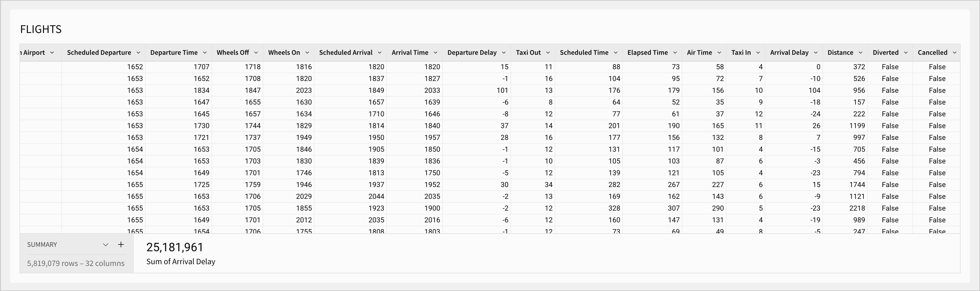
Task: Click the FLIGHTS table title
Action: [x=41, y=29]
